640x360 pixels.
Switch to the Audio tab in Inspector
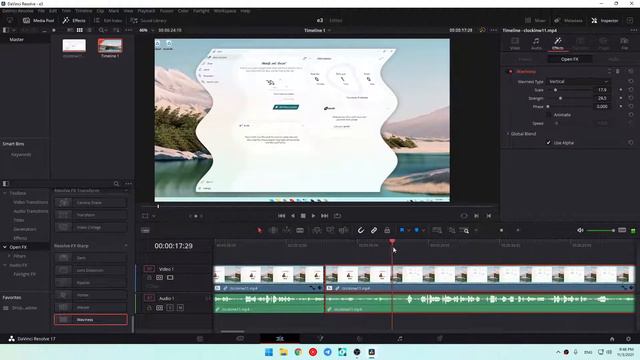point(536,43)
